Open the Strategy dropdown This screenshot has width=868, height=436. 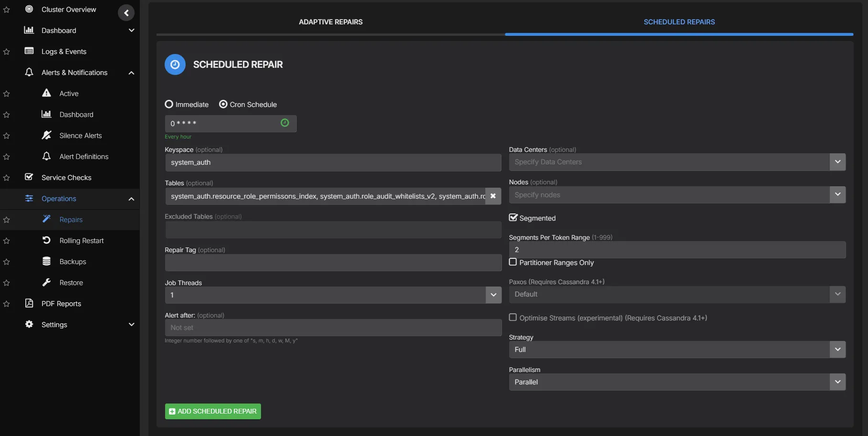pyautogui.click(x=677, y=350)
